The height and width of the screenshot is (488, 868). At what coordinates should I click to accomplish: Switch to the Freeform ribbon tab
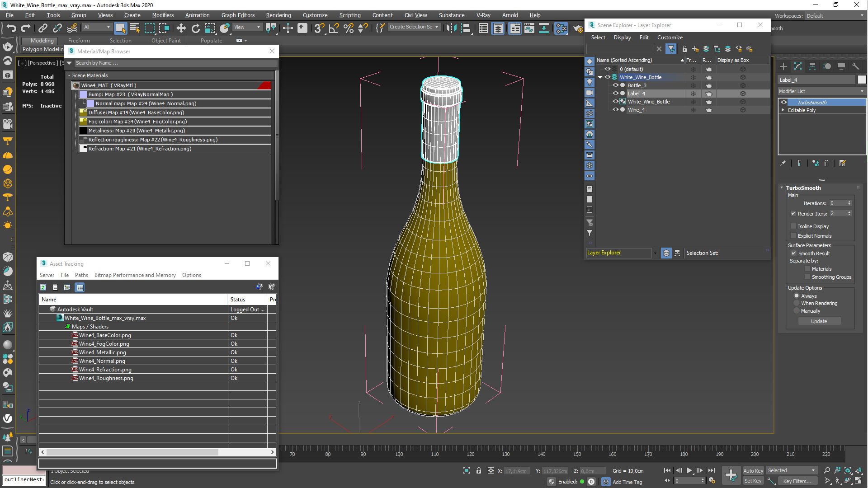click(79, 41)
